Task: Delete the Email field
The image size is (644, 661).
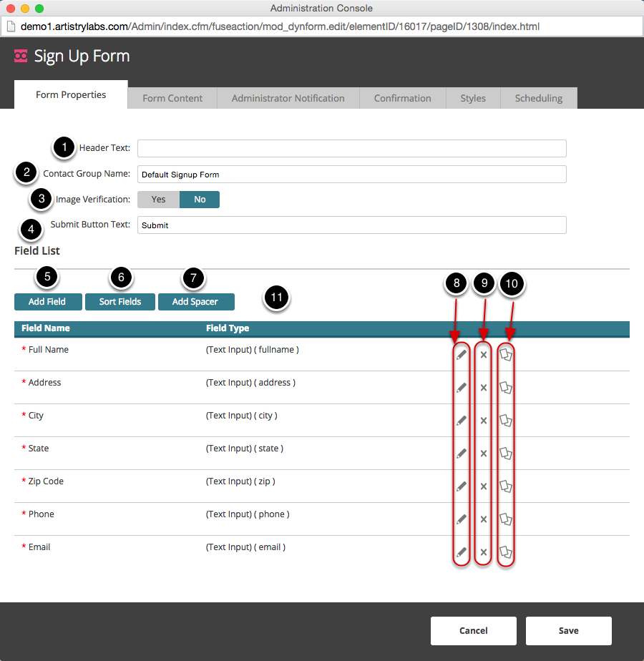Action: pyautogui.click(x=484, y=552)
